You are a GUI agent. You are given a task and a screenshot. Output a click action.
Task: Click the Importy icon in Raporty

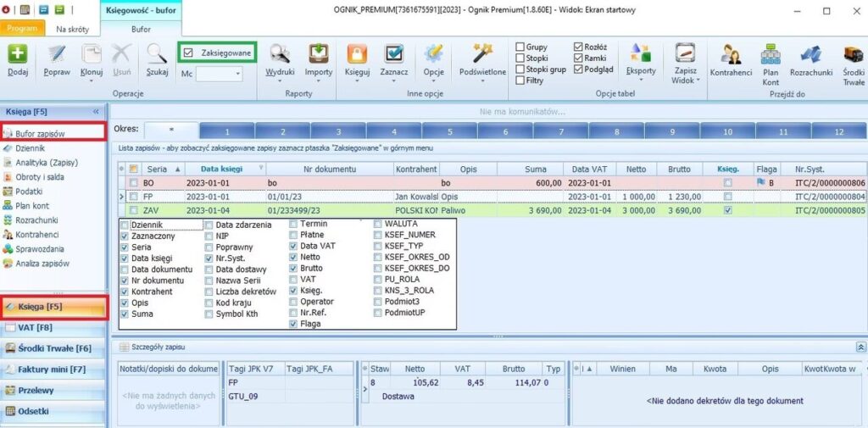click(319, 54)
